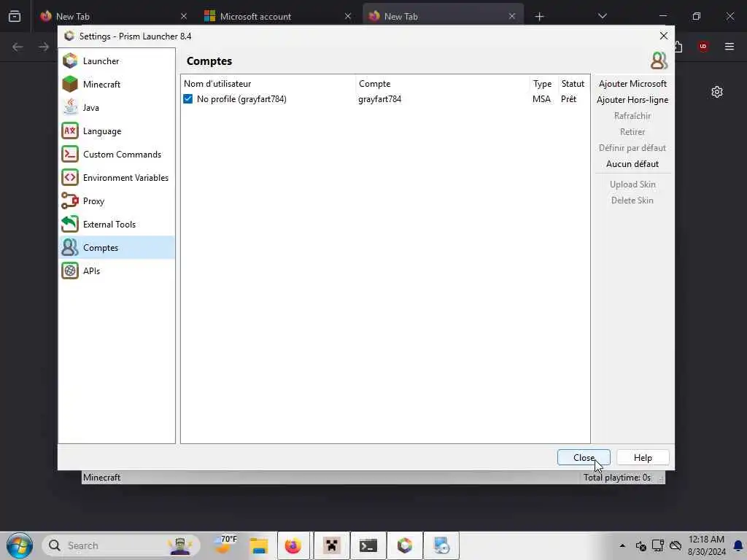Viewport: 747px width, 560px height.
Task: Show hidden system tray icons
Action: [622, 545]
